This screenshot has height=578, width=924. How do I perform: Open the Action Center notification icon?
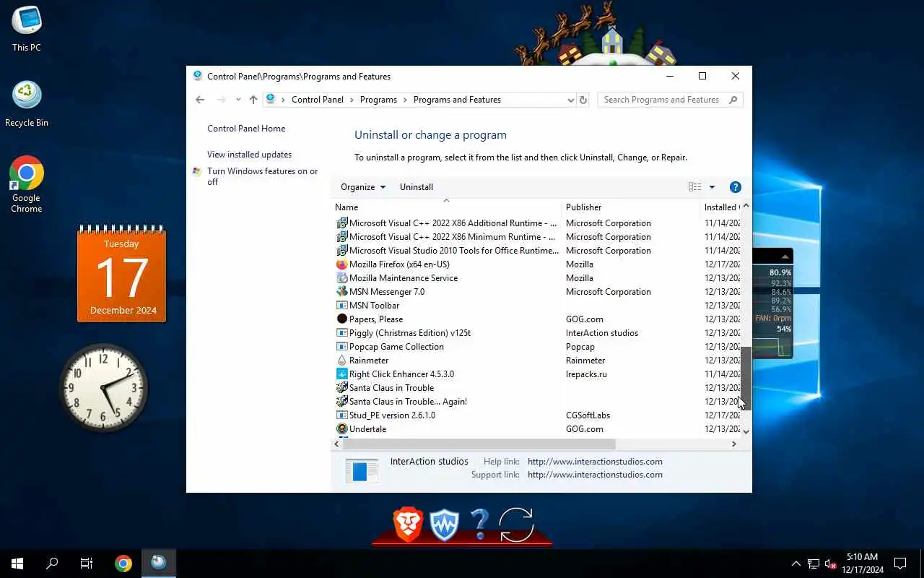coord(900,564)
